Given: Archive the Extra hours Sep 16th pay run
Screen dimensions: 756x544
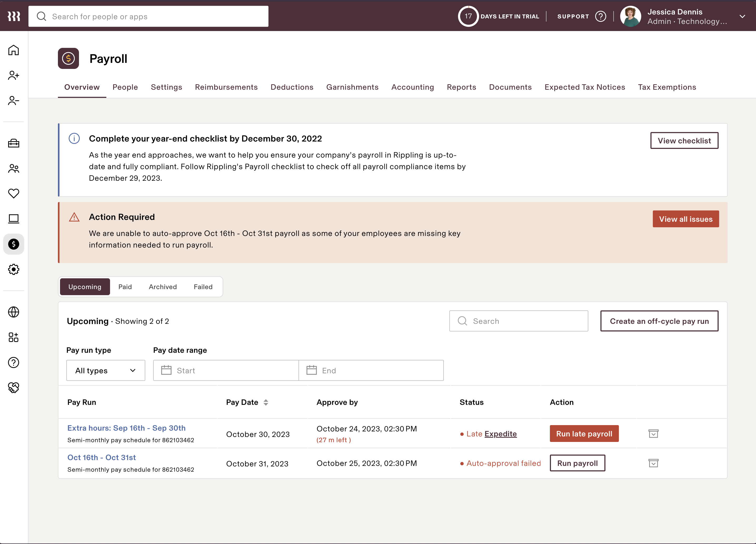Looking at the screenshot, I should click(653, 434).
